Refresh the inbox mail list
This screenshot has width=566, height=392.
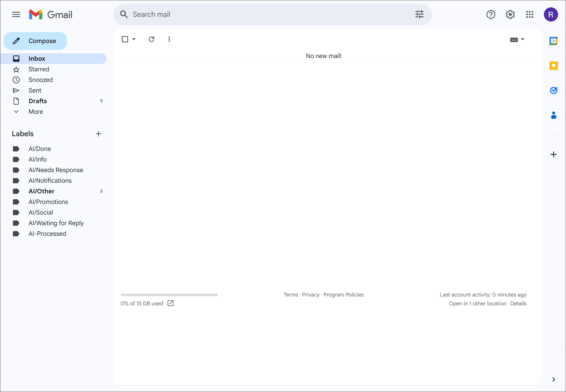coord(151,39)
